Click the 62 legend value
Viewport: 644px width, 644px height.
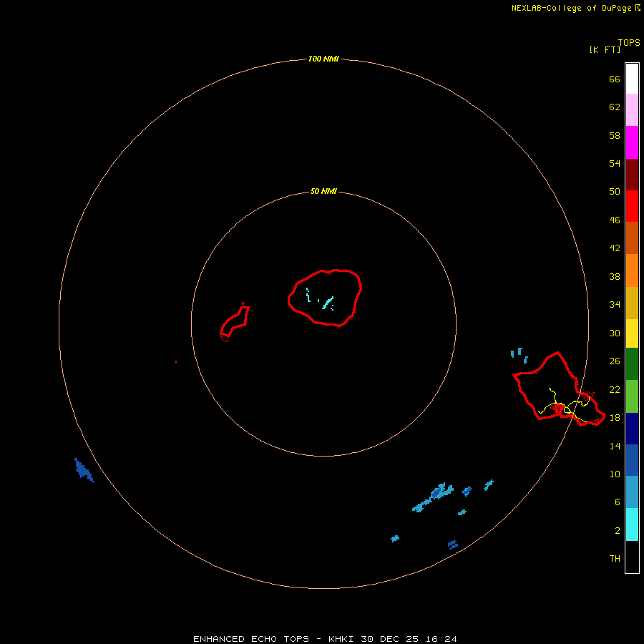point(615,107)
